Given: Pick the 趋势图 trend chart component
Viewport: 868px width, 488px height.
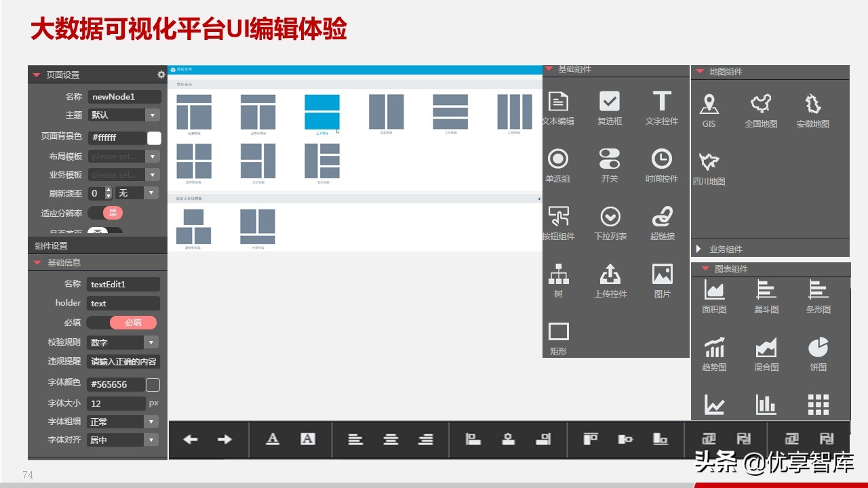Looking at the screenshot, I should coord(714,354).
